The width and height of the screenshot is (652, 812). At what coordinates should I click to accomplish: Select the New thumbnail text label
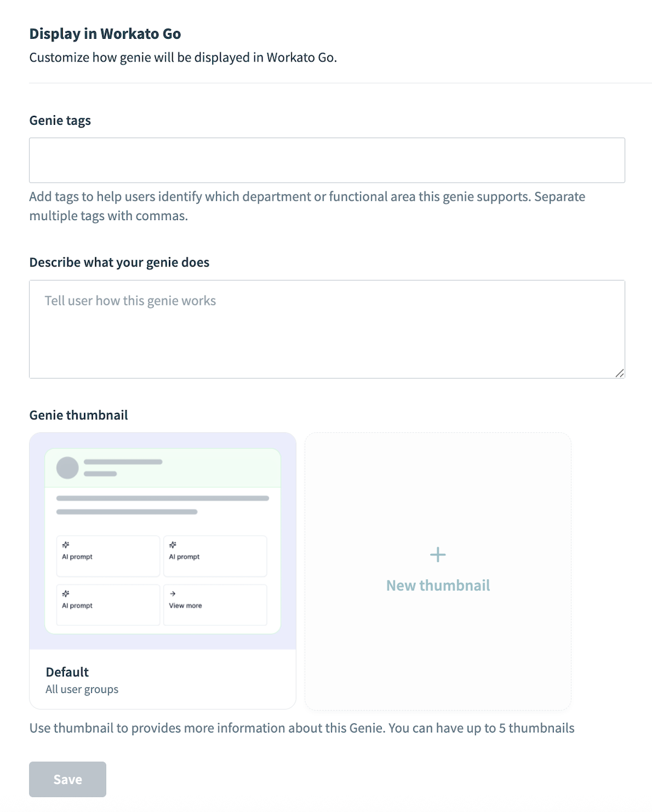coord(438,586)
